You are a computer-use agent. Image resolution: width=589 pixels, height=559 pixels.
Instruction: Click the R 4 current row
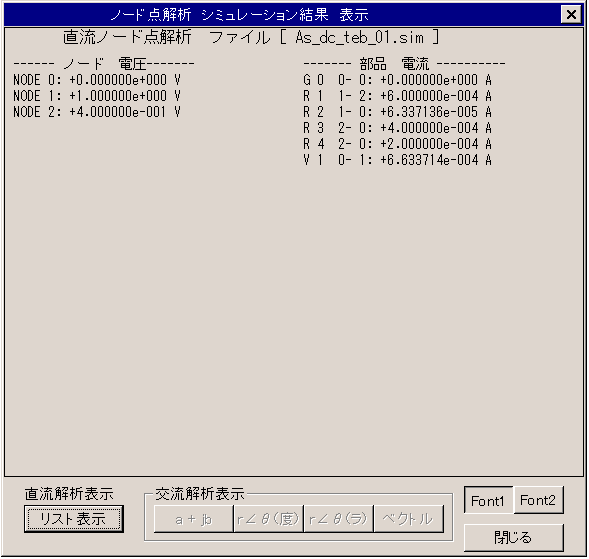[397, 144]
